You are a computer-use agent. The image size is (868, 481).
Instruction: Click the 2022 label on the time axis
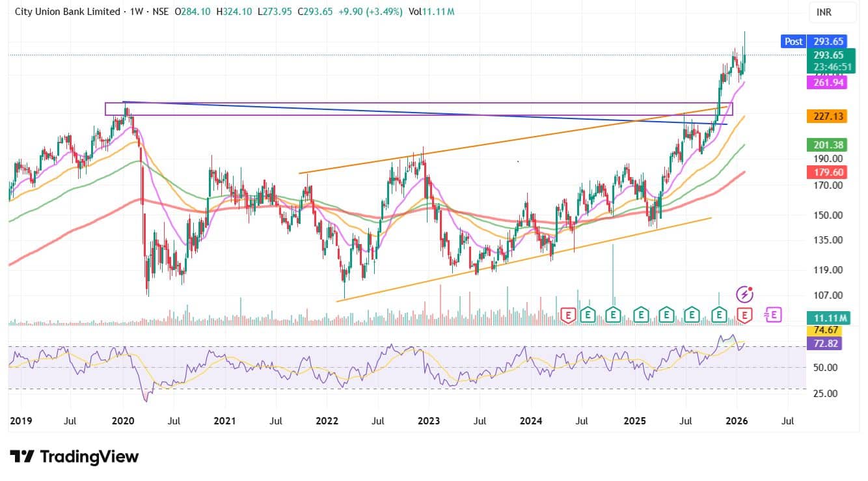327,421
